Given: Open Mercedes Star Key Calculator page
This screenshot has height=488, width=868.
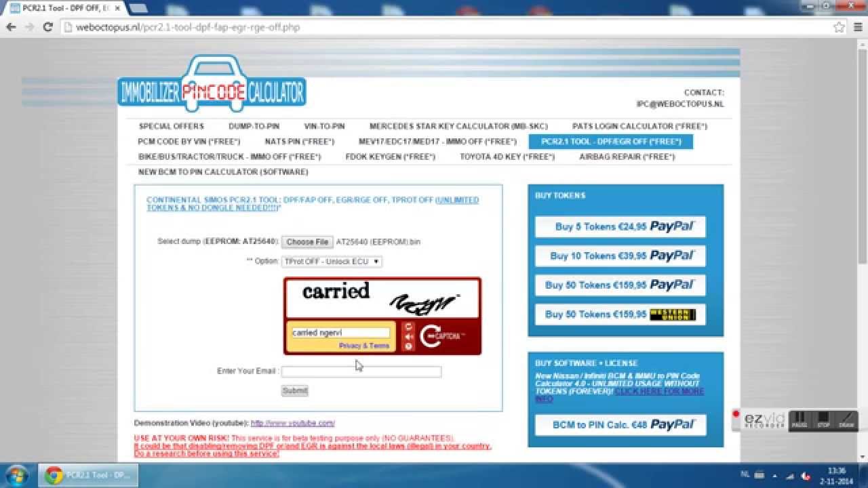Looking at the screenshot, I should point(458,126).
